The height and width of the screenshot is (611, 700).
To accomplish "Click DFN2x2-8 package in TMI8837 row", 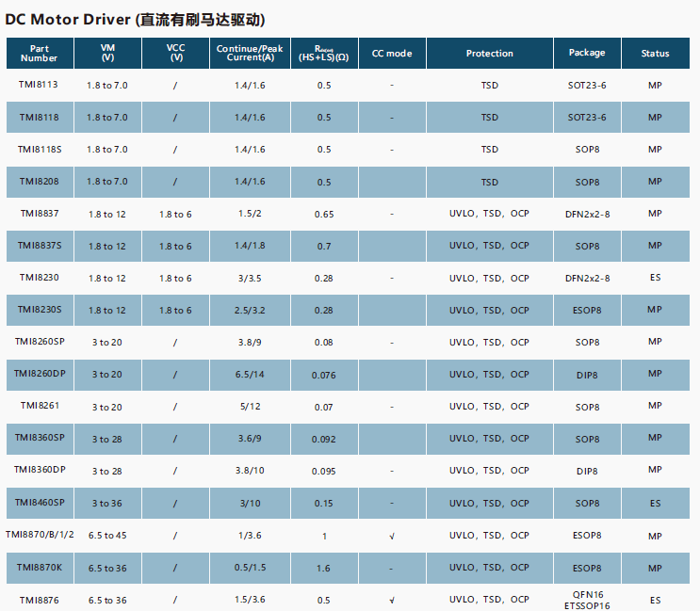I will pos(587,214).
